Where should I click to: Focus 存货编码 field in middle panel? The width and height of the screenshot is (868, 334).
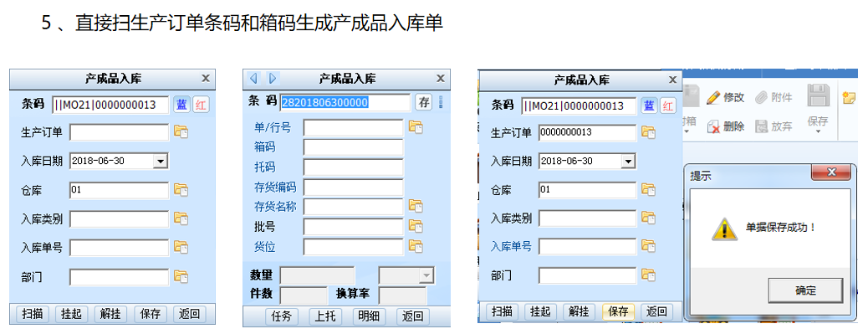354,188
